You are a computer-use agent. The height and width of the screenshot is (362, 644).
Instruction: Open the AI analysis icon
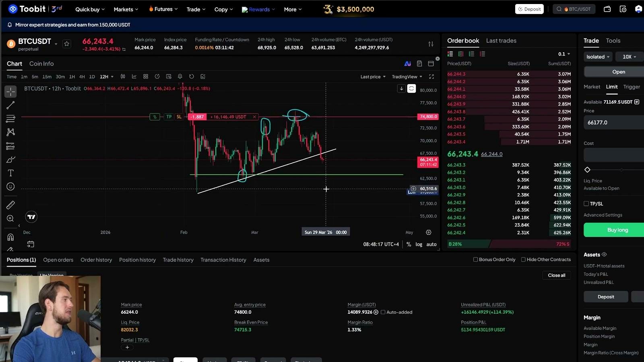pyautogui.click(x=407, y=64)
